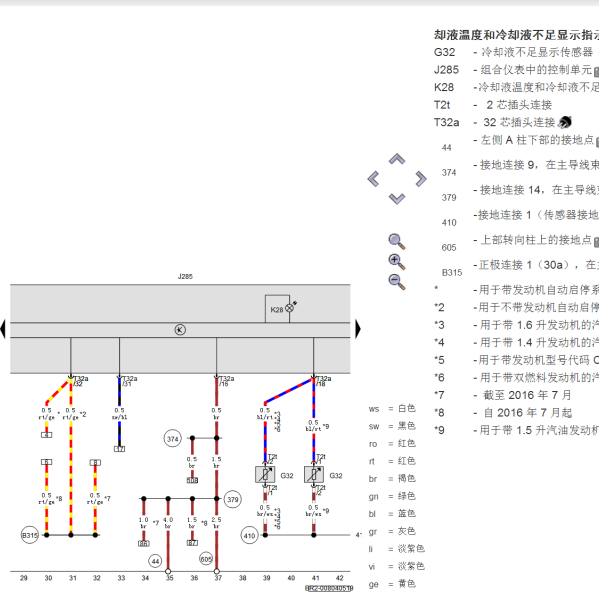Select color legend entry bl = 蓝色
Screen dimensions: 599x606
click(392, 514)
